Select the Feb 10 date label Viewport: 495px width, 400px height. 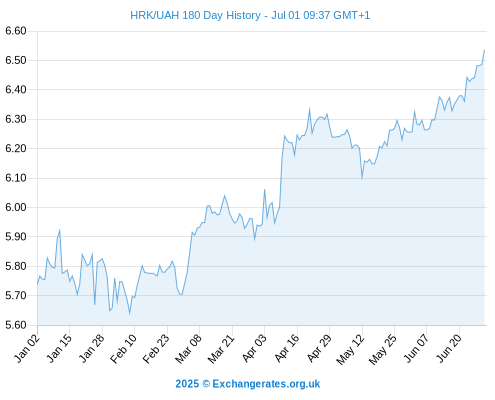124,349
